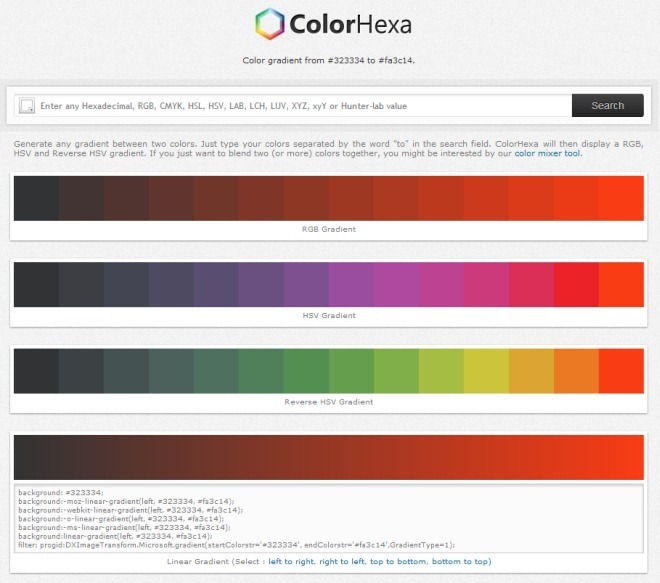Click the 'background: #323334;' code line
The height and width of the screenshot is (583, 660).
61,492
